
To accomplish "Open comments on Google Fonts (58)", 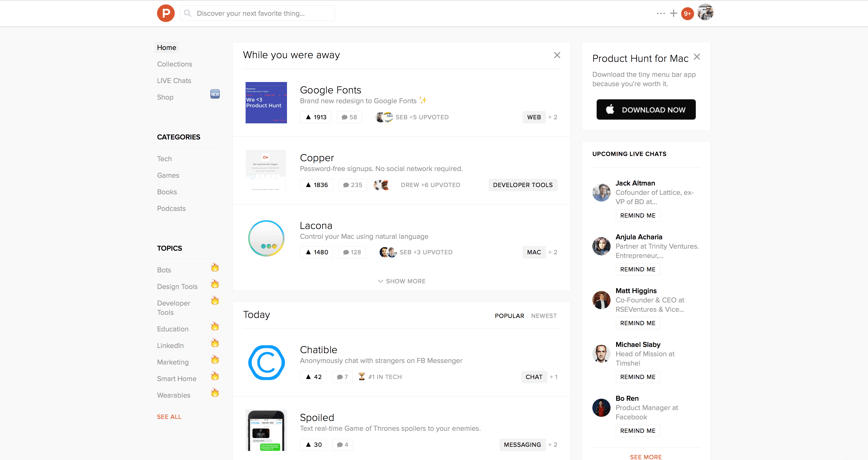I will (349, 117).
